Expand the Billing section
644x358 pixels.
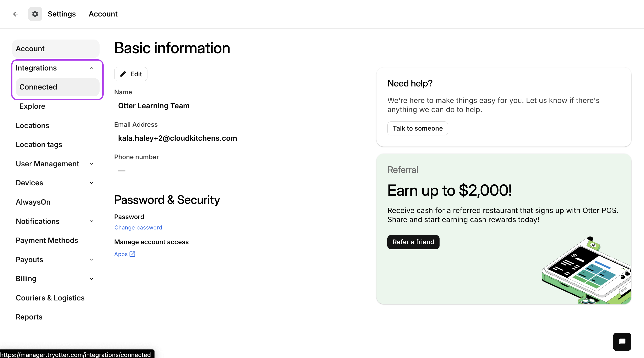[x=91, y=279]
